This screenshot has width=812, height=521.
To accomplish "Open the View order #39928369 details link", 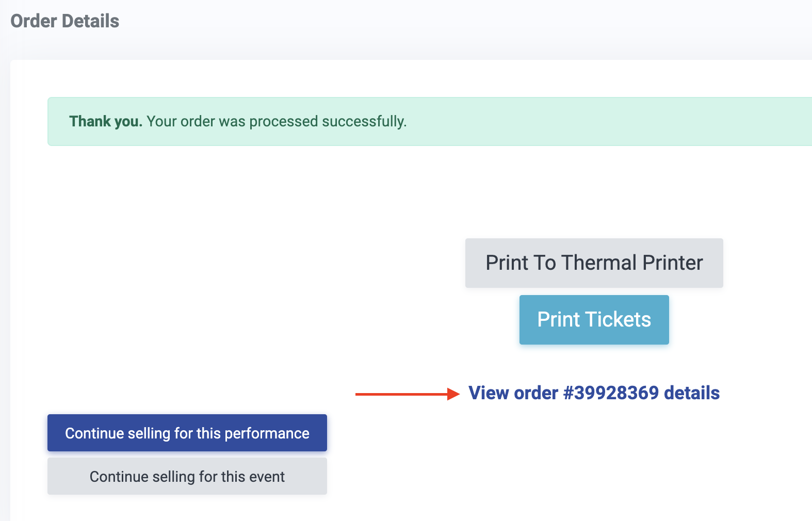I will (594, 393).
